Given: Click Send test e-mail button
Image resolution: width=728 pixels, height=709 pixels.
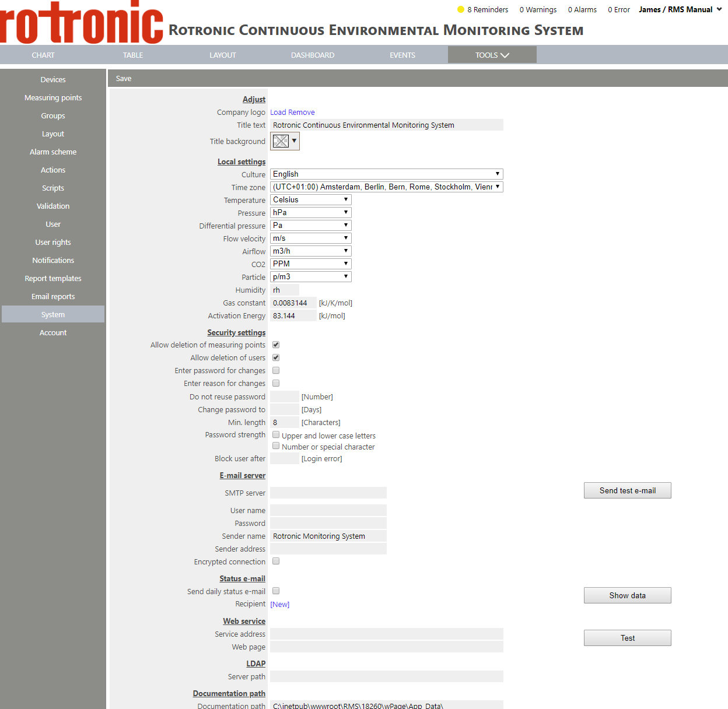Looking at the screenshot, I should pos(628,490).
